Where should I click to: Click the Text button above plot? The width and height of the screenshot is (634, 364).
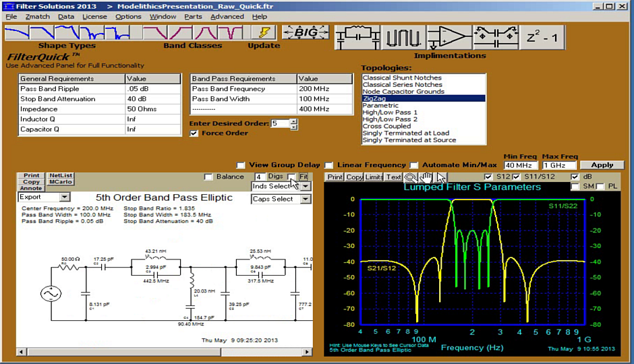[393, 177]
